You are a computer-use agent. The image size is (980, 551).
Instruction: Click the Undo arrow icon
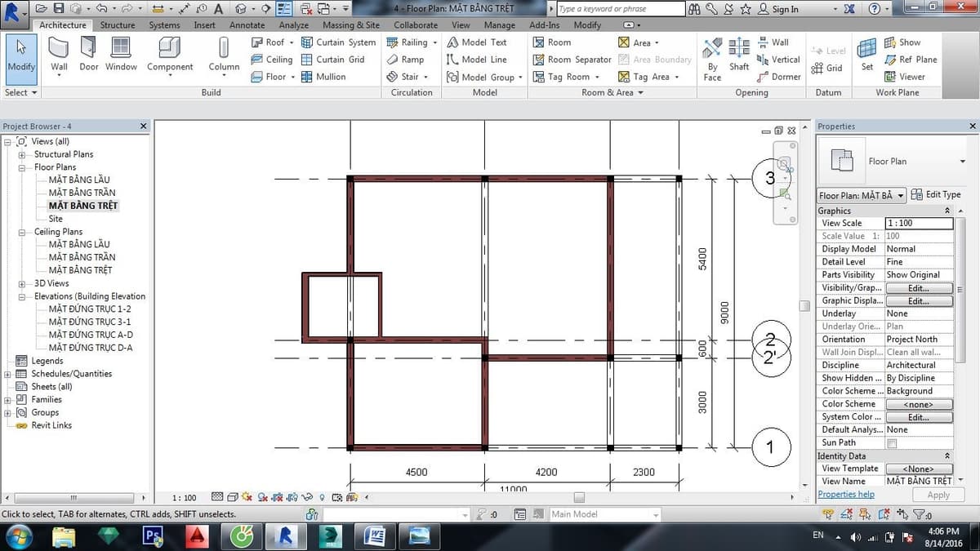pos(101,9)
